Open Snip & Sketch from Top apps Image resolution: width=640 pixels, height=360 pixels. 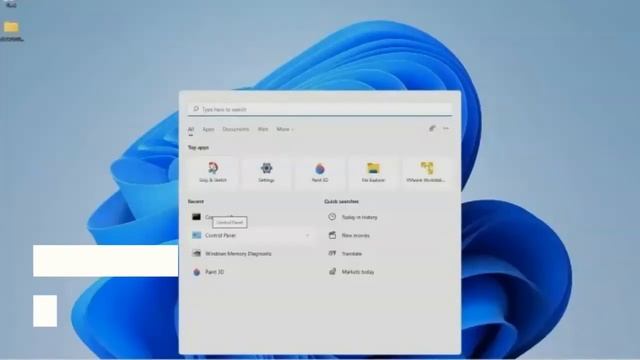[x=213, y=173]
